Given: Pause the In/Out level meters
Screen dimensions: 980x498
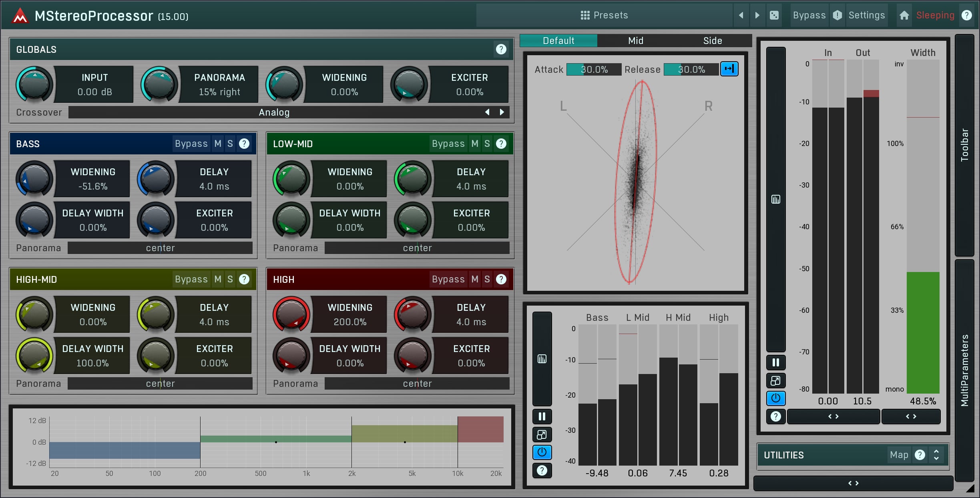Looking at the screenshot, I should [x=776, y=362].
